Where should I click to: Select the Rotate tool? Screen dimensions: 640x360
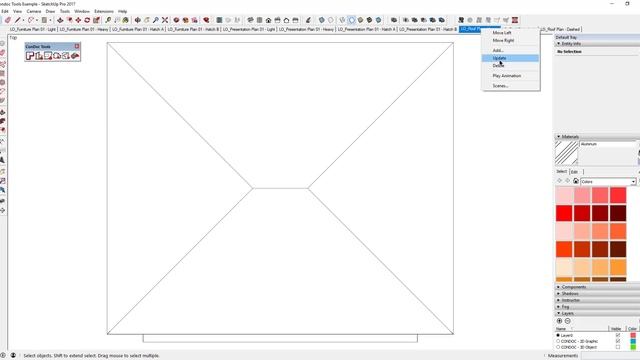(x=87, y=20)
